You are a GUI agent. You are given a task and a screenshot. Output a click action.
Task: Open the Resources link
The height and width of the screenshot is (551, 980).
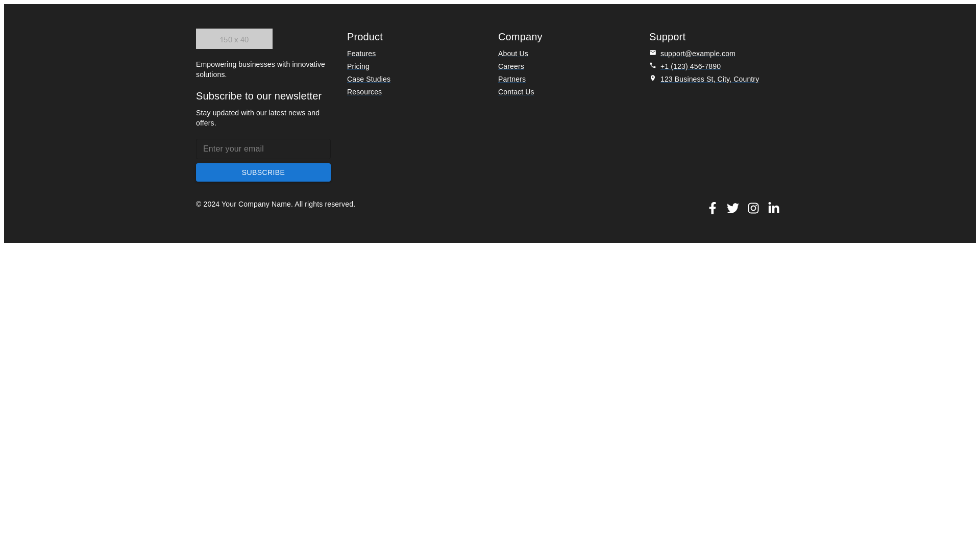[x=364, y=92]
